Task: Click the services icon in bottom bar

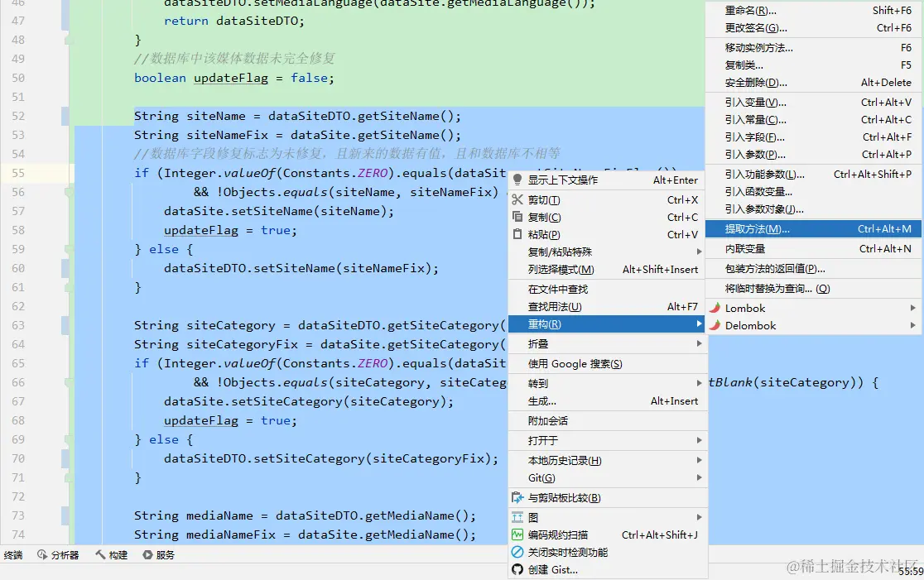Action: pos(148,554)
